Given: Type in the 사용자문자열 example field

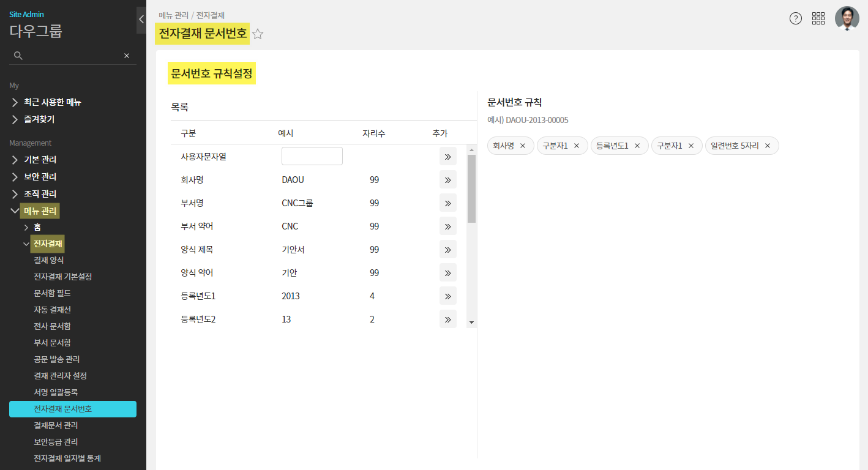Looking at the screenshot, I should 312,156.
